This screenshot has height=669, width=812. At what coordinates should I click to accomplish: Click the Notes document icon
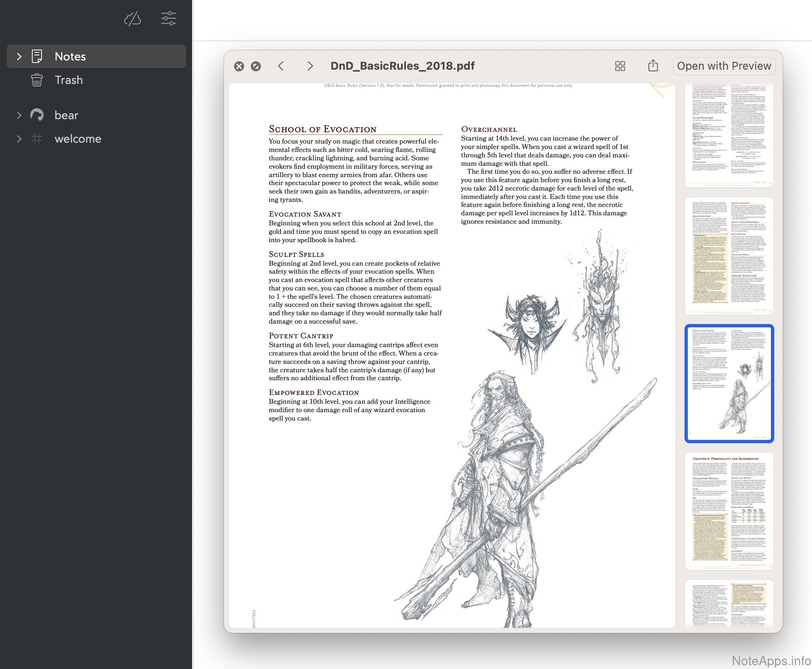(37, 56)
